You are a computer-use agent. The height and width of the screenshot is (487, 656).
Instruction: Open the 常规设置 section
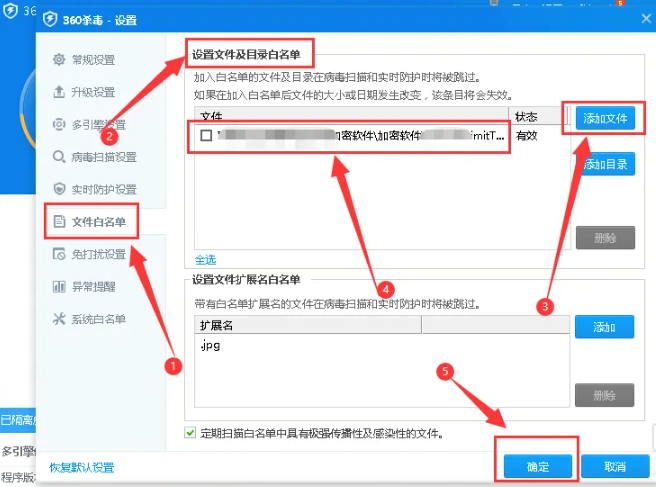pyautogui.click(x=93, y=60)
